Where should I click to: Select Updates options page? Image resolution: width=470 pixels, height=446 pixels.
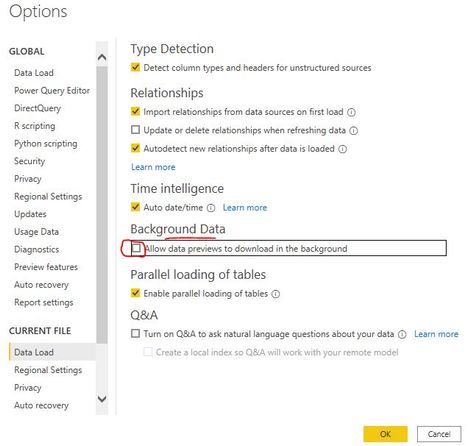(30, 214)
